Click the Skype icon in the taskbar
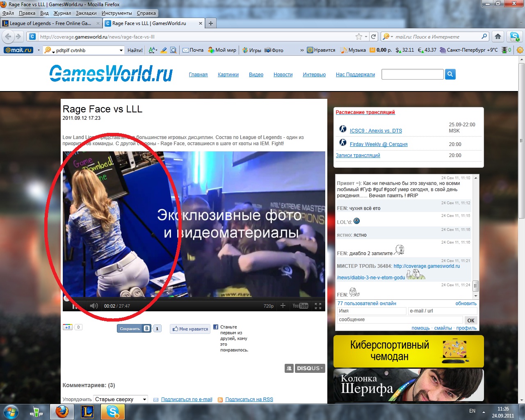Image resolution: width=525 pixels, height=420 pixels. 112,411
